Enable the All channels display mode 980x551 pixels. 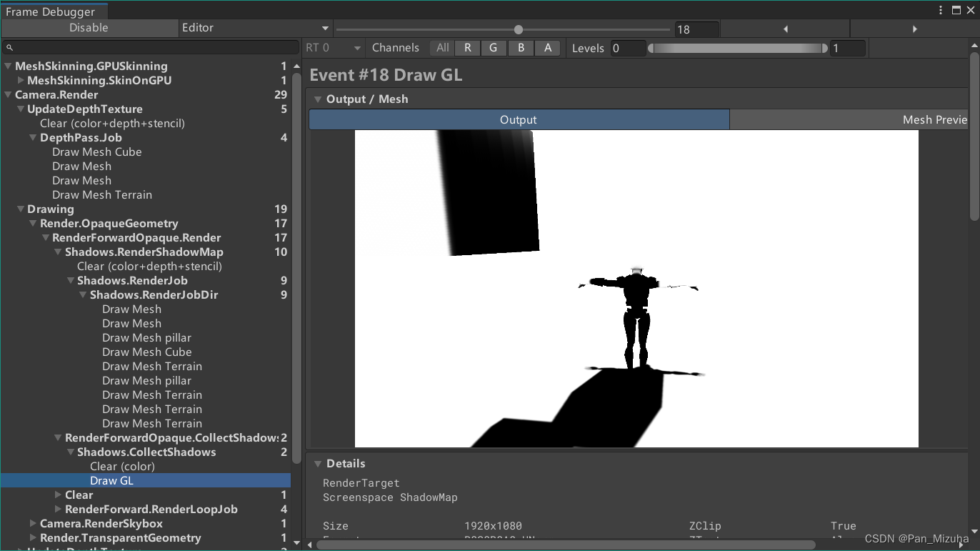[441, 47]
